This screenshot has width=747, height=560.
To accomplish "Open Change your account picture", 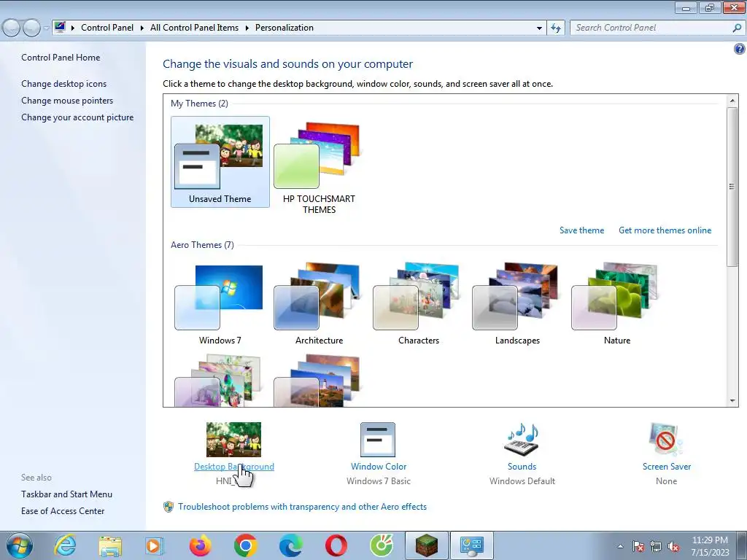I will pyautogui.click(x=77, y=117).
